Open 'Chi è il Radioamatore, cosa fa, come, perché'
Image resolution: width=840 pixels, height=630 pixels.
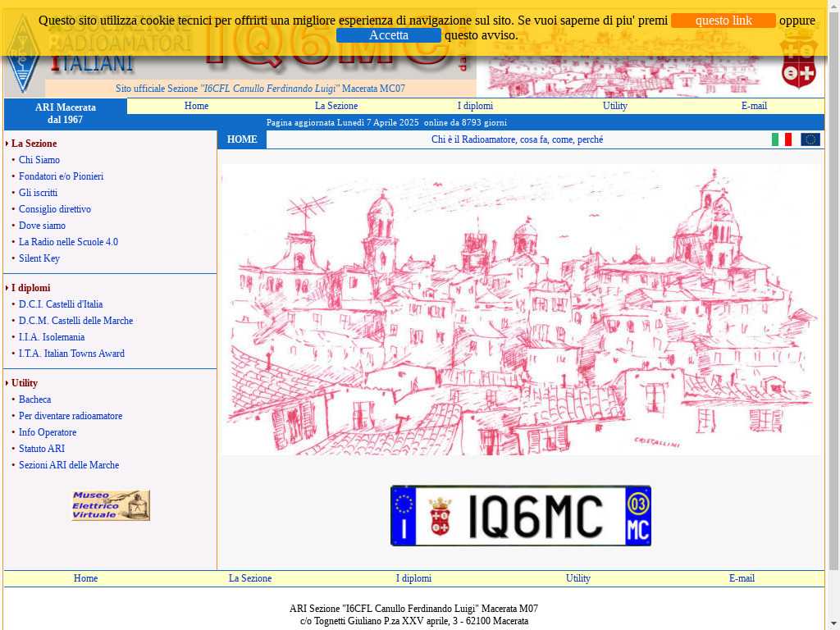[x=517, y=139]
